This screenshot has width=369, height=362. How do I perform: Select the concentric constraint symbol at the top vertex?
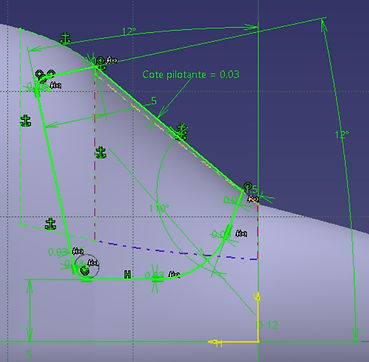click(99, 61)
